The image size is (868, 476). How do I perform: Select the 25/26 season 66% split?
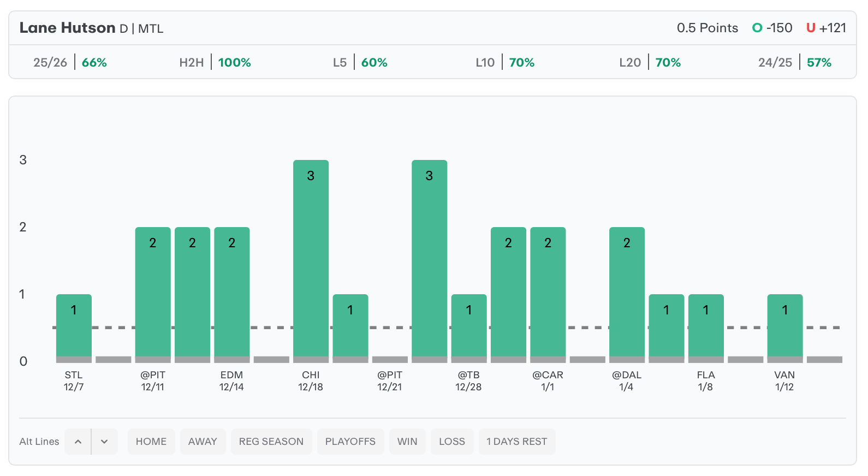tap(70, 63)
